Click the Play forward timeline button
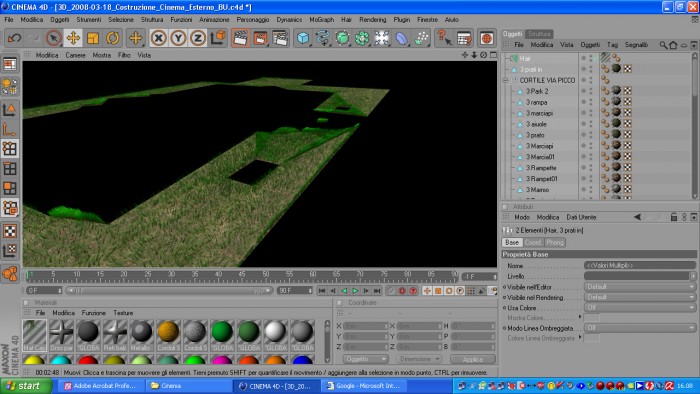This screenshot has width=700, height=394. point(355,290)
